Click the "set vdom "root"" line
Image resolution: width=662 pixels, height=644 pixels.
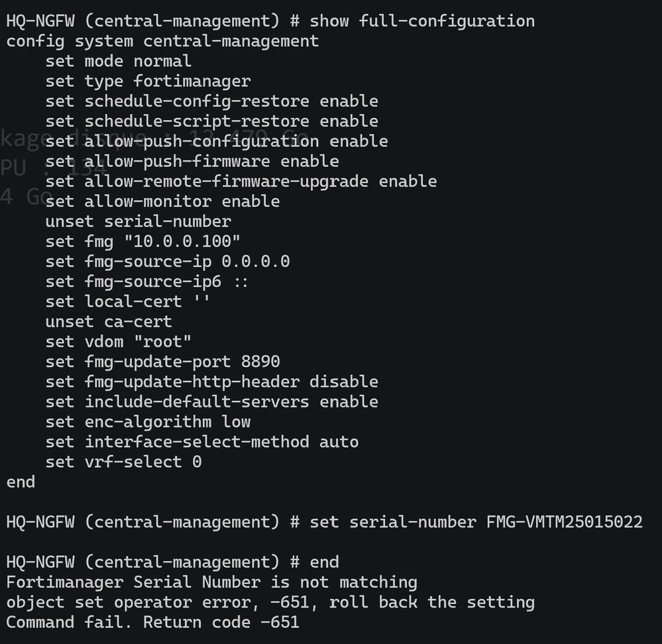click(x=118, y=342)
